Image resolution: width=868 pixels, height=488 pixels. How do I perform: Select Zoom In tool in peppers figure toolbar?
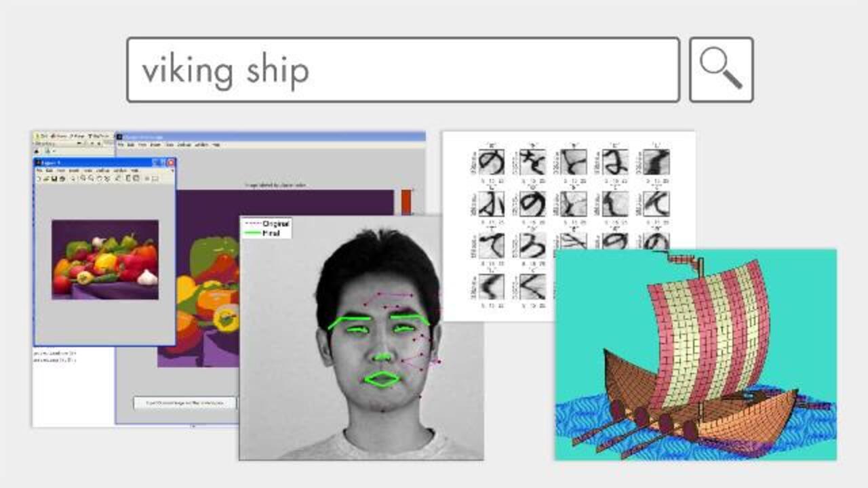coord(83,178)
